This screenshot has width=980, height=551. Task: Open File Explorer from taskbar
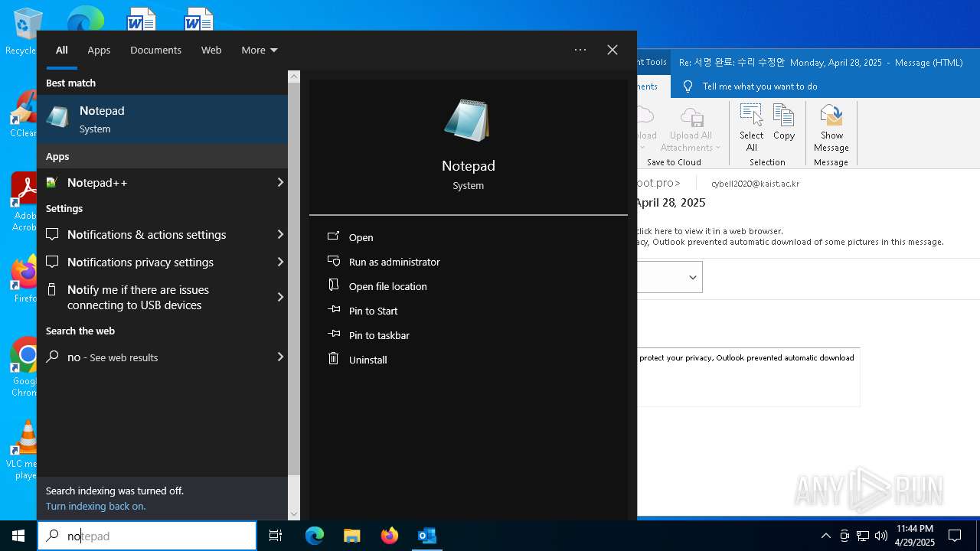(x=351, y=536)
